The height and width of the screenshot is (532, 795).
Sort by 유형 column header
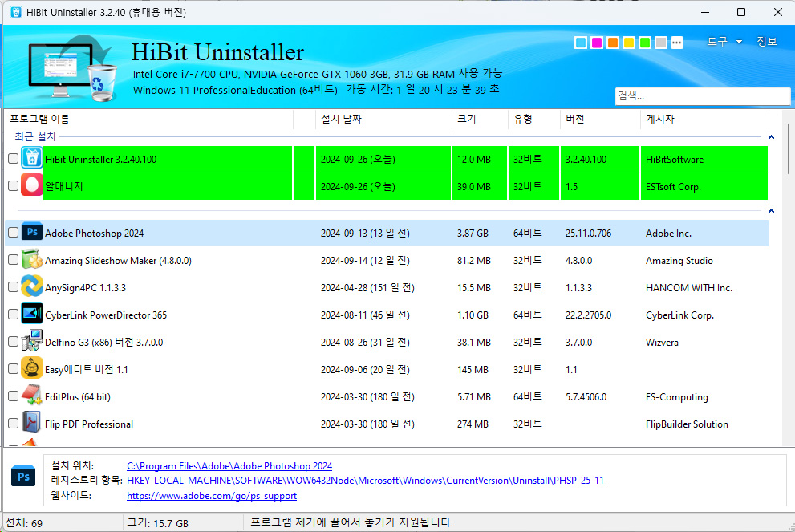[534, 120]
